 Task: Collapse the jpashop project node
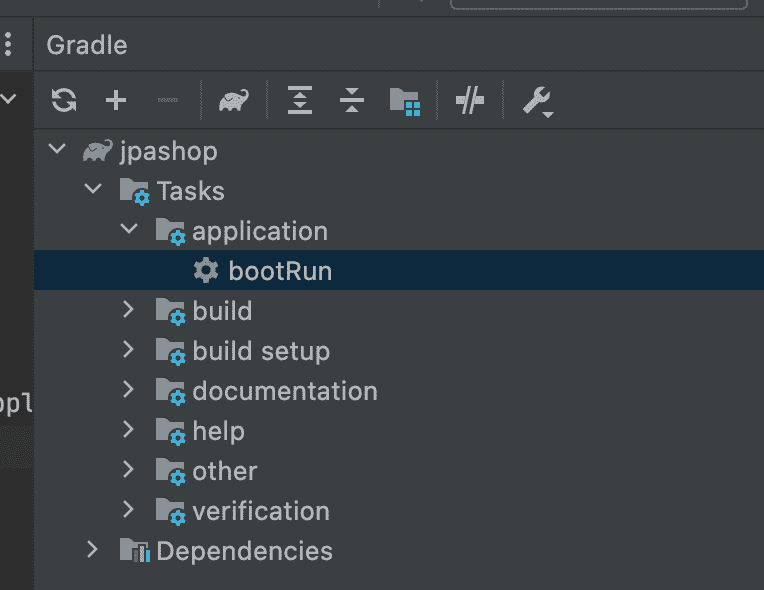(57, 149)
